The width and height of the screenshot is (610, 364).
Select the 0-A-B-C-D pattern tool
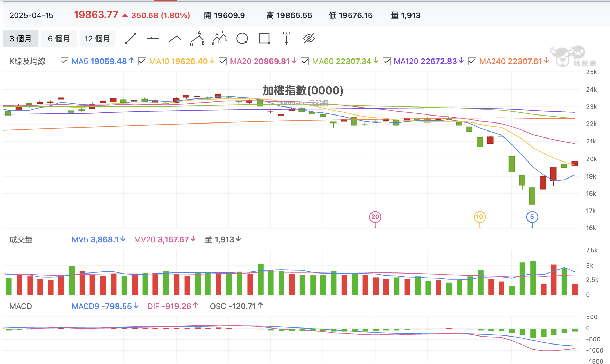pyautogui.click(x=220, y=38)
